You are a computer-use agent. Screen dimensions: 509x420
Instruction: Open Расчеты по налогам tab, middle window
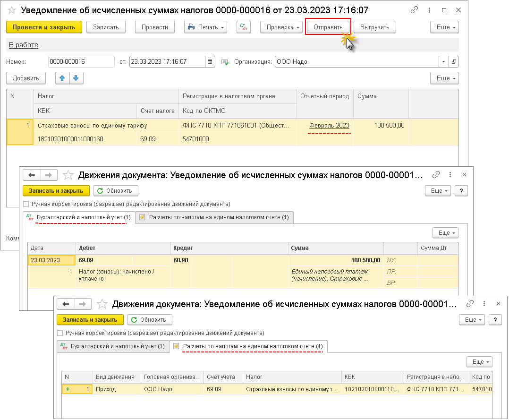pos(214,217)
